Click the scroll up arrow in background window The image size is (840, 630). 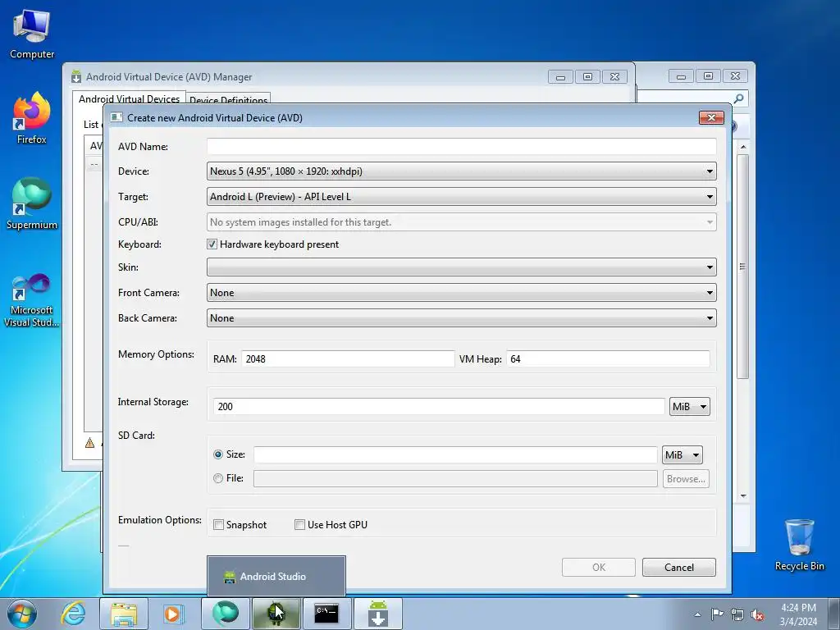click(x=743, y=146)
